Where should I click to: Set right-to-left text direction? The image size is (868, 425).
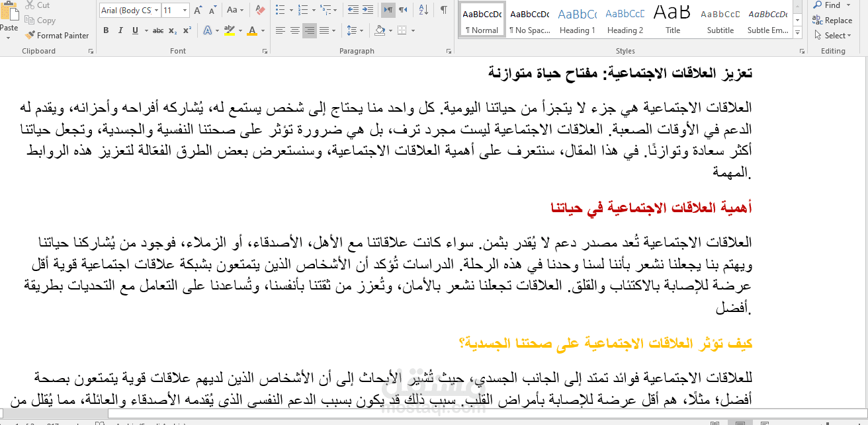tap(403, 10)
